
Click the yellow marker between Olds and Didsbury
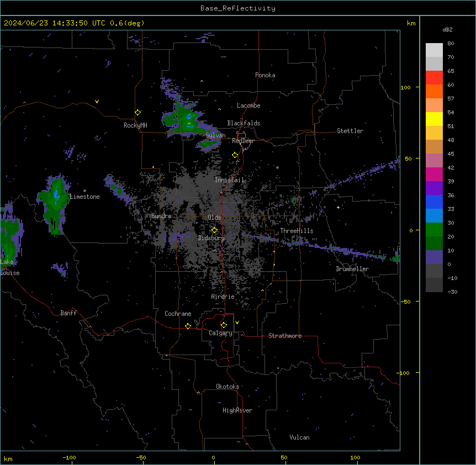(214, 230)
